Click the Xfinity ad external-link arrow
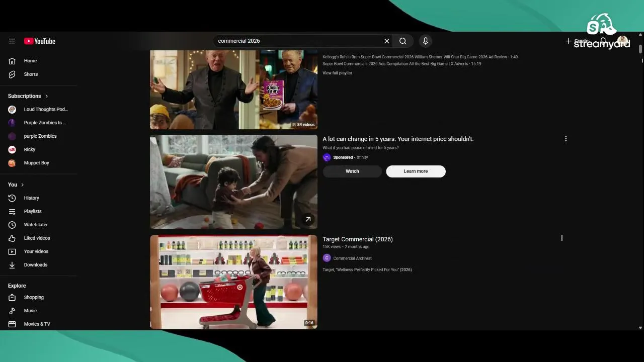The width and height of the screenshot is (644, 362). click(308, 219)
